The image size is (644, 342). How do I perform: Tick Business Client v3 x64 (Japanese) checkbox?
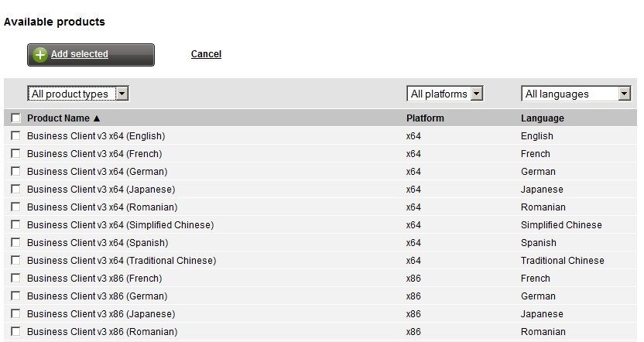point(15,189)
